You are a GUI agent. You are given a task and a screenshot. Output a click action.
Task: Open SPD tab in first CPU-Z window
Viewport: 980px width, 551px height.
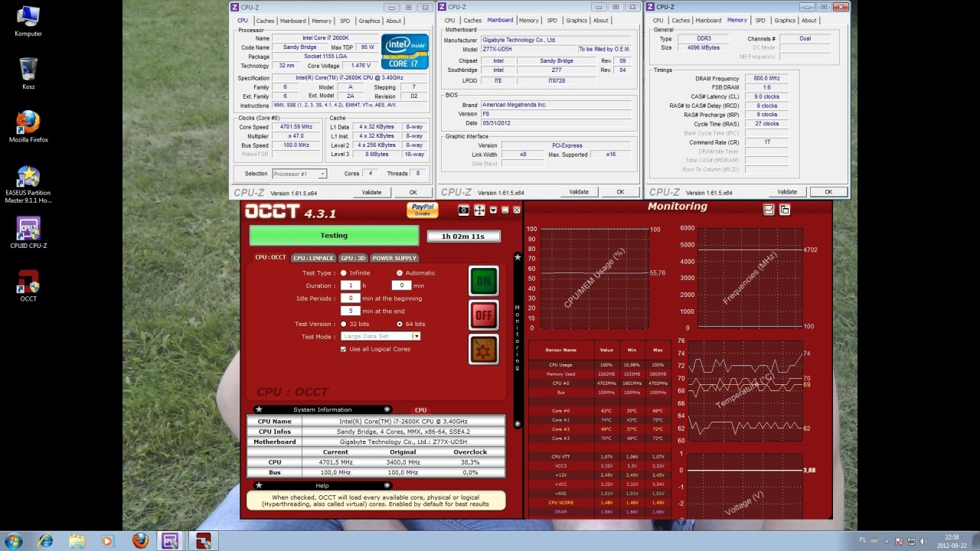pyautogui.click(x=345, y=21)
